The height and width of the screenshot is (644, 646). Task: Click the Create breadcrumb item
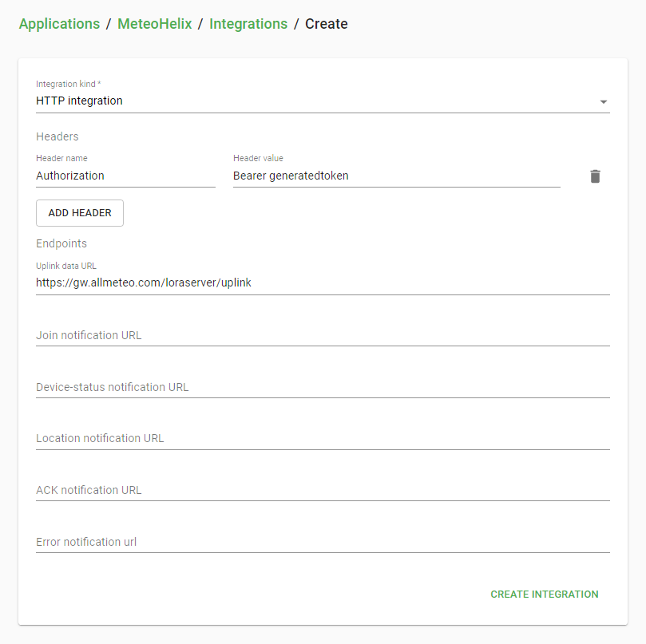(327, 24)
